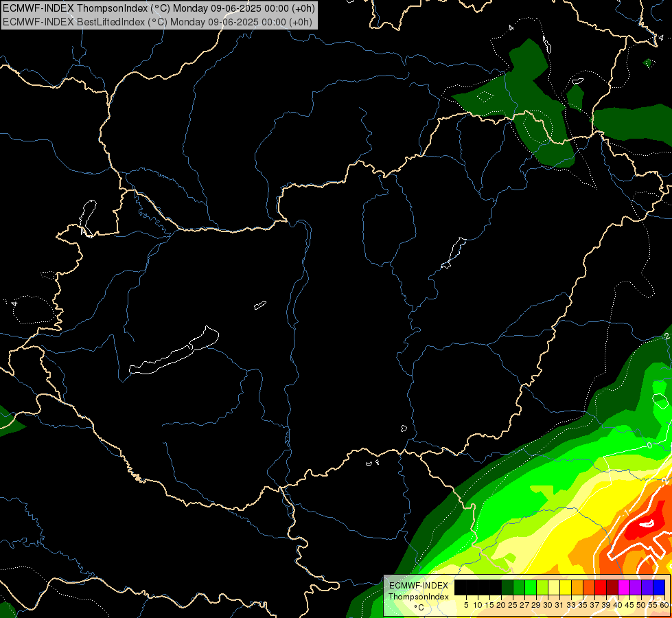Click the pale yellow 30–31 legend swatch
Screen dimensions: 672x618
point(554,587)
